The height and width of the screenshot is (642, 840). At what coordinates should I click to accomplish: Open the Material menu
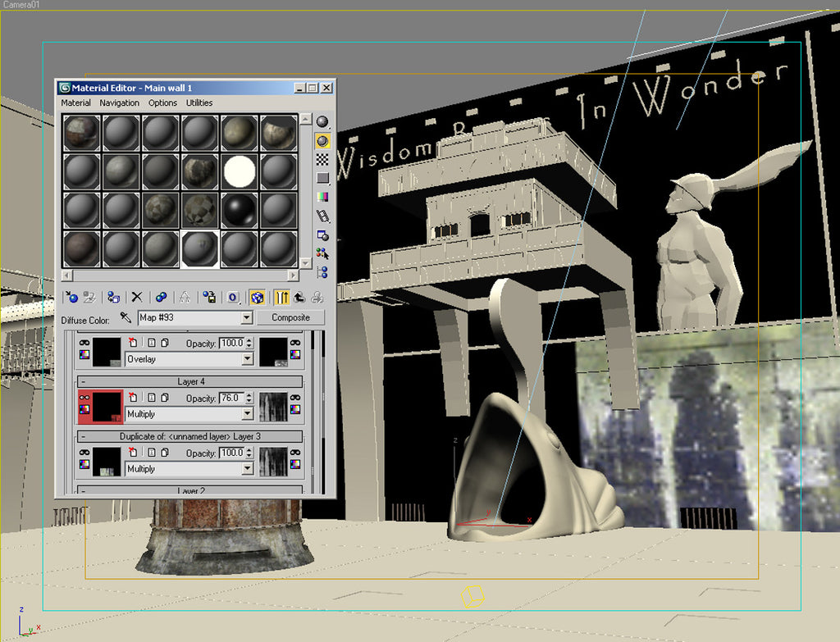click(x=75, y=102)
